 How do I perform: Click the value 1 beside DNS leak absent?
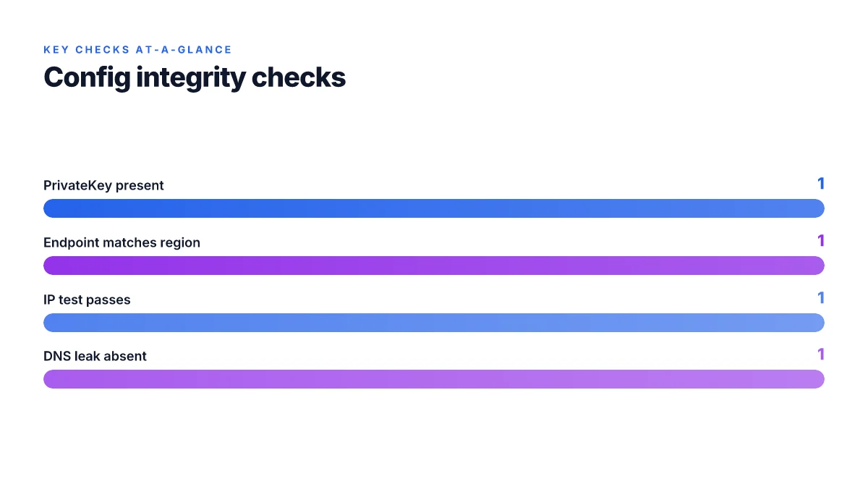821,355
